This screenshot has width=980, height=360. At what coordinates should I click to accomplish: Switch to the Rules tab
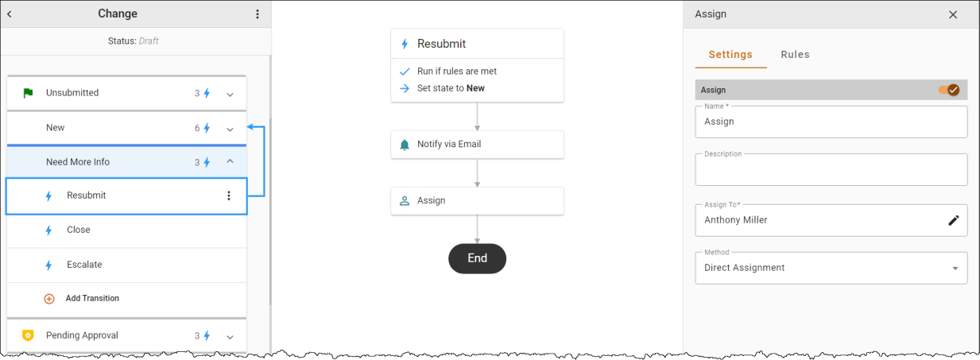(x=795, y=55)
